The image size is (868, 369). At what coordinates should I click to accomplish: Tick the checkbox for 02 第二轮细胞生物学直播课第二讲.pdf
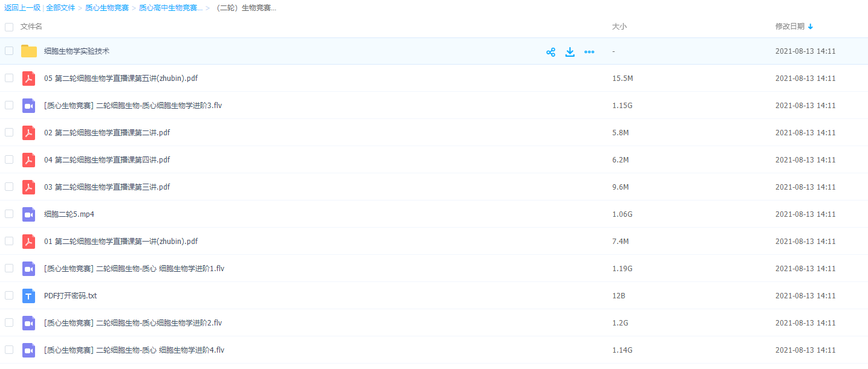pos(9,132)
